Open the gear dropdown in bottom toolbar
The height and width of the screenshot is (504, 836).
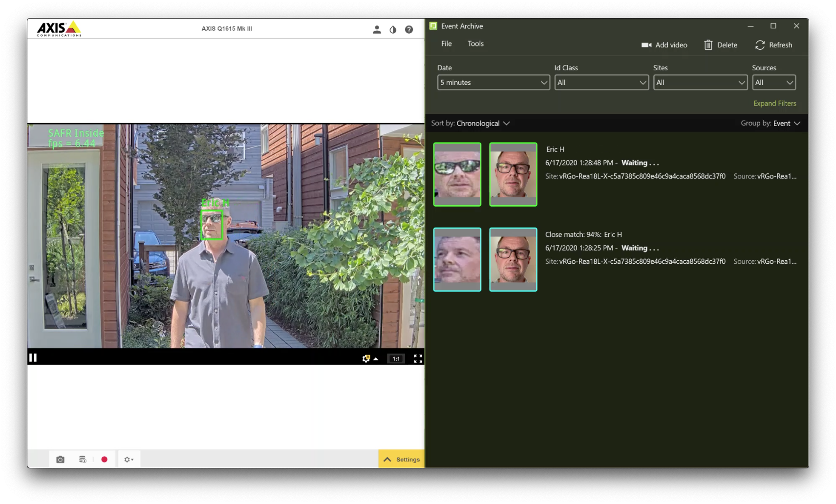(x=129, y=459)
